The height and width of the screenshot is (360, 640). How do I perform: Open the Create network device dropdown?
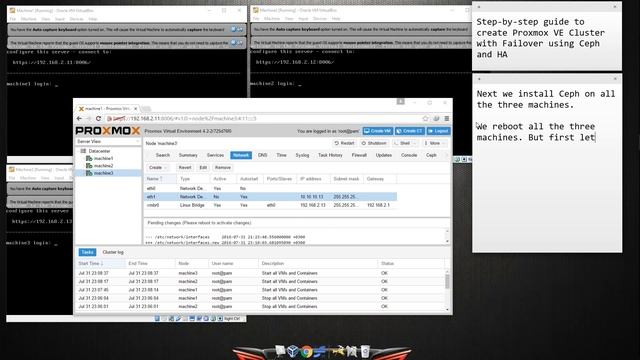pos(158,167)
